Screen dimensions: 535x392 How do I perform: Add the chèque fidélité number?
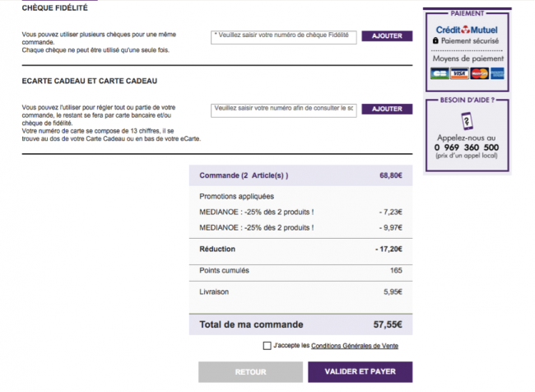tap(387, 36)
